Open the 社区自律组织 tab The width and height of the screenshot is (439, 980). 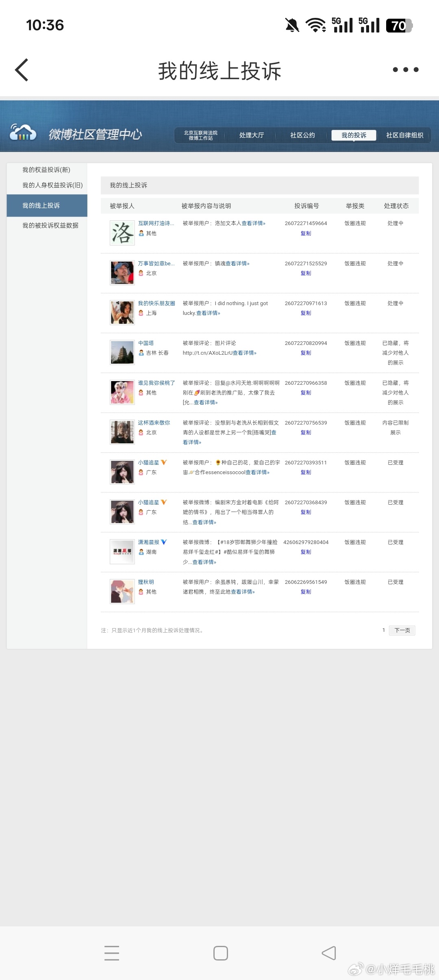tap(404, 135)
